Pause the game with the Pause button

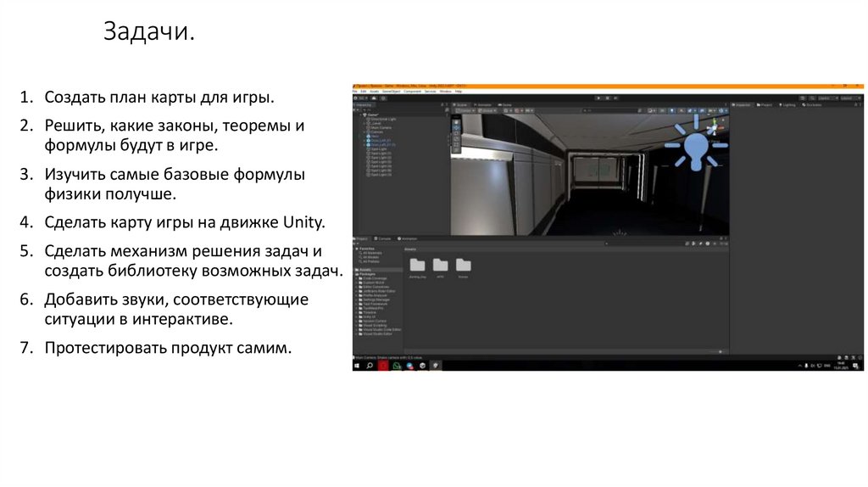607,98
